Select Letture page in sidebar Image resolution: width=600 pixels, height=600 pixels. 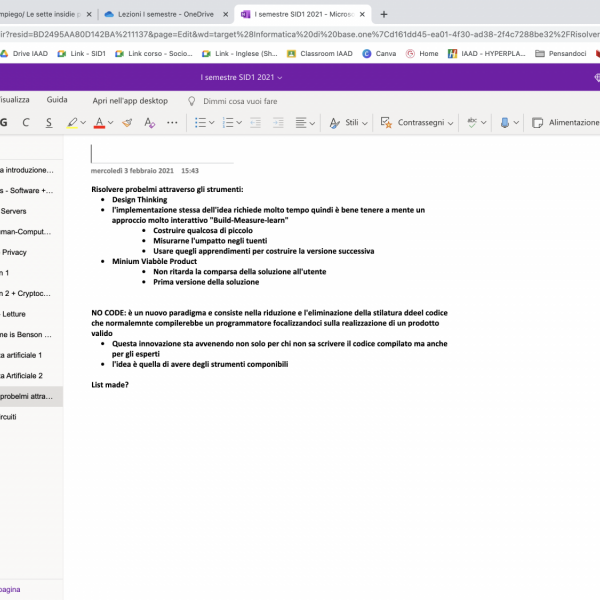pyautogui.click(x=31, y=314)
